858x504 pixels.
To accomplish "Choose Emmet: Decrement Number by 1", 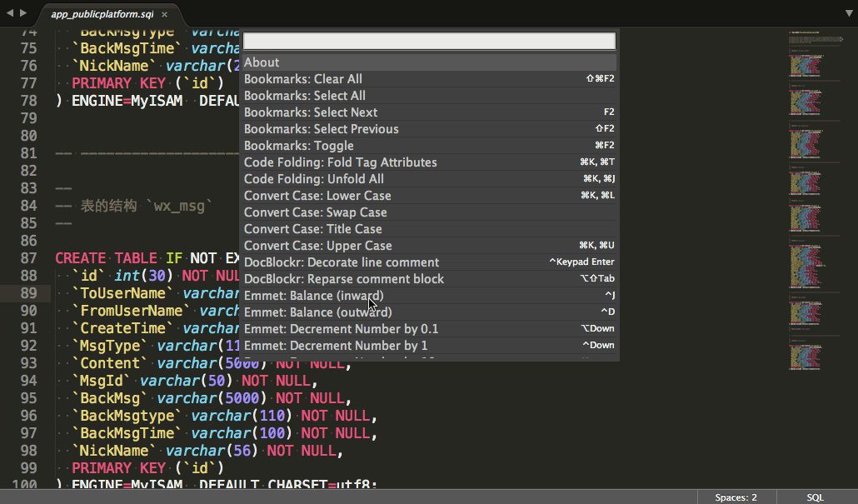I will (429, 346).
